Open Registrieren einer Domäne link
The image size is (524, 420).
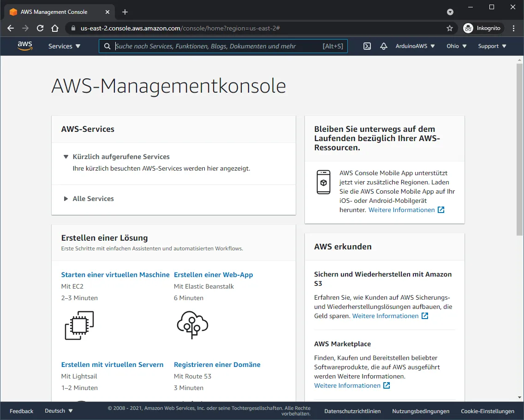217,365
